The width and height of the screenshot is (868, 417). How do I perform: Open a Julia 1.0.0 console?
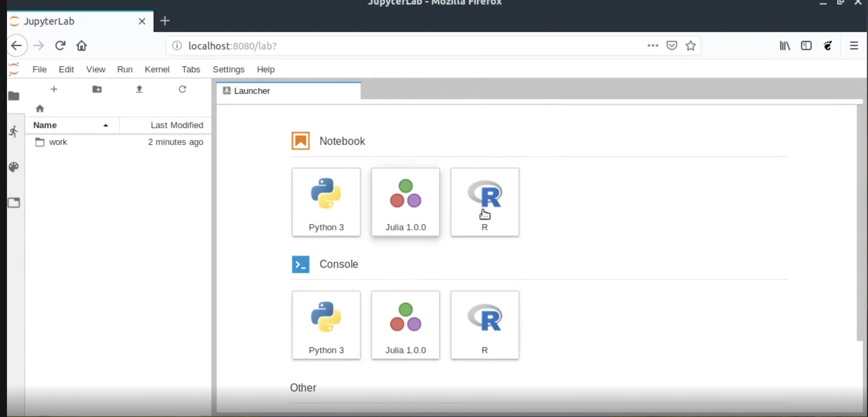pyautogui.click(x=405, y=325)
